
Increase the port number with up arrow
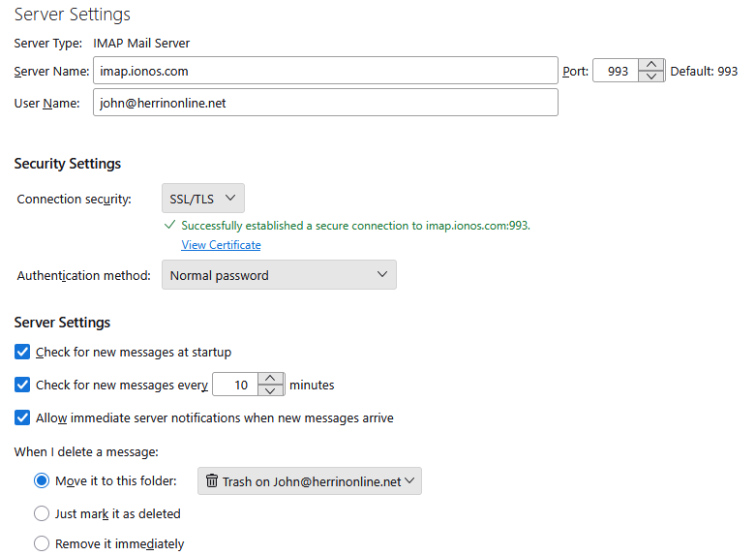tap(652, 66)
